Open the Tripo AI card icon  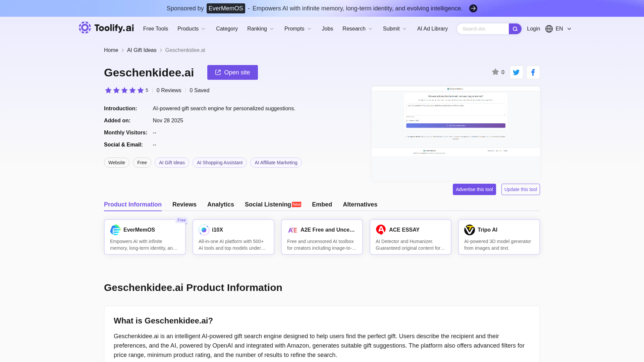469,230
